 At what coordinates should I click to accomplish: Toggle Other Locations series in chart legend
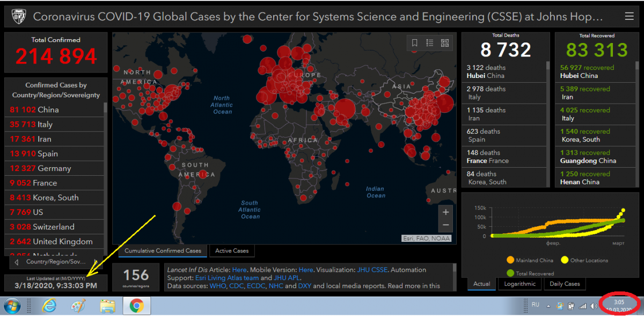point(584,261)
